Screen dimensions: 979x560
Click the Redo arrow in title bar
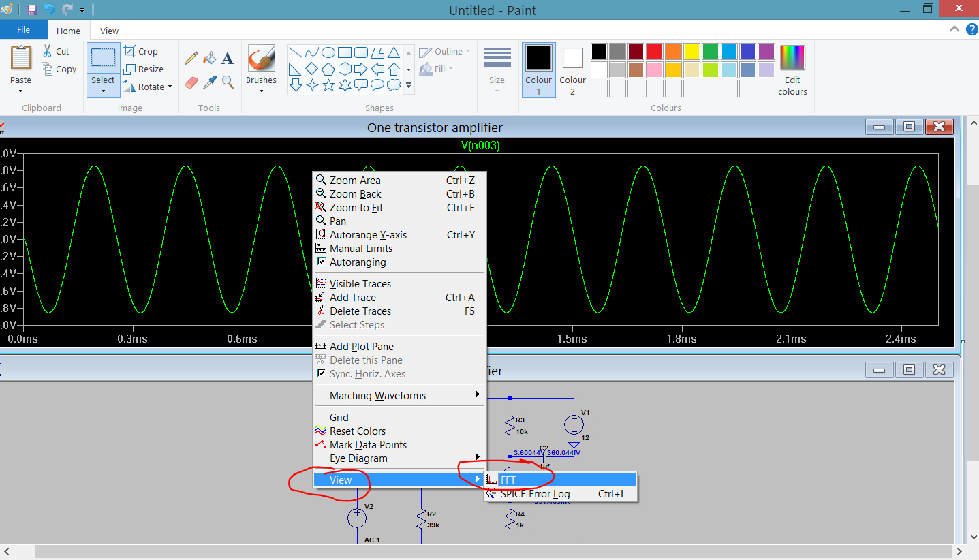tap(67, 10)
